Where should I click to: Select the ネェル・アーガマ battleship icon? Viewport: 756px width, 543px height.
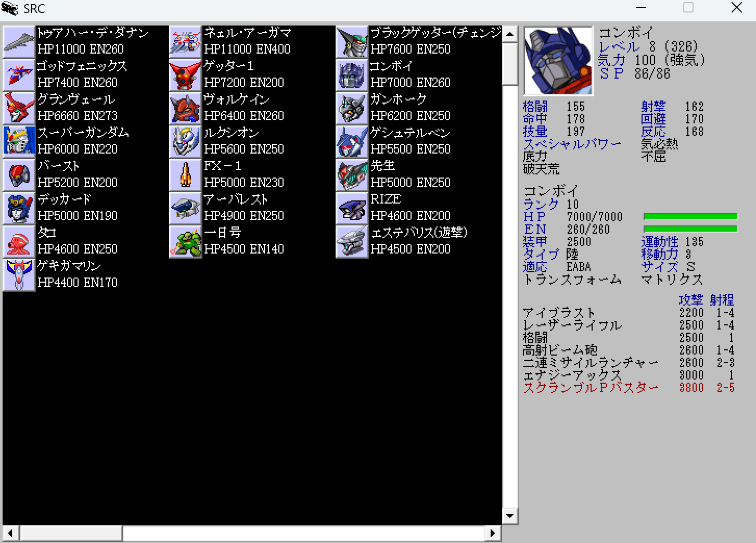click(x=186, y=42)
